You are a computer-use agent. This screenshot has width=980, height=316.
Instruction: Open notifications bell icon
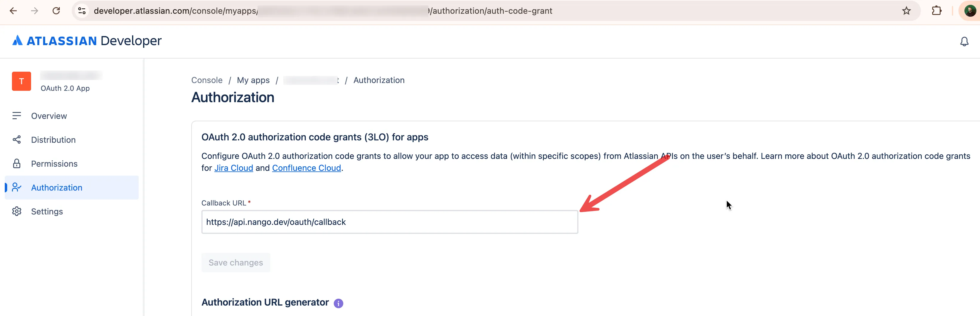[964, 42]
